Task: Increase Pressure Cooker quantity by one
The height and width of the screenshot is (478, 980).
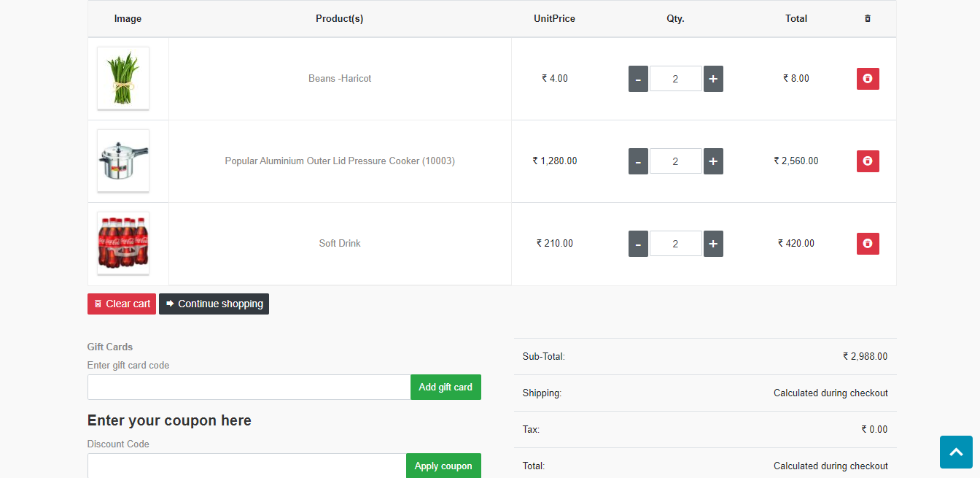Action: pyautogui.click(x=713, y=161)
